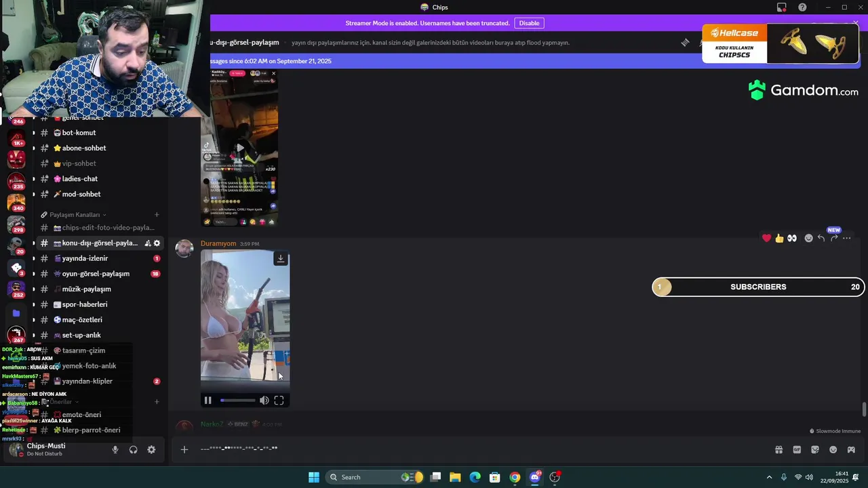Forward the Duramiyom message

tap(833, 238)
